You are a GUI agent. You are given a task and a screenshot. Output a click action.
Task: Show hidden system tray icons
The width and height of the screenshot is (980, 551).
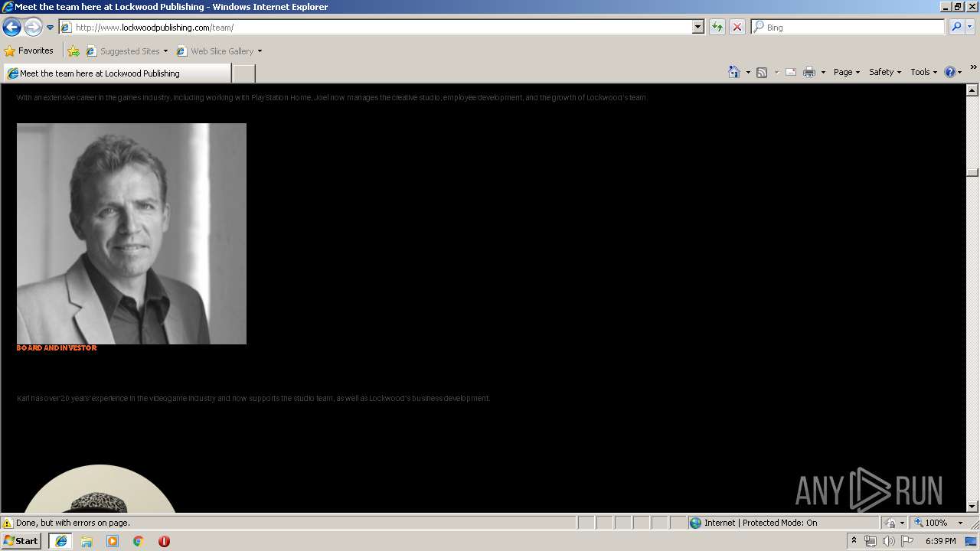pyautogui.click(x=854, y=541)
